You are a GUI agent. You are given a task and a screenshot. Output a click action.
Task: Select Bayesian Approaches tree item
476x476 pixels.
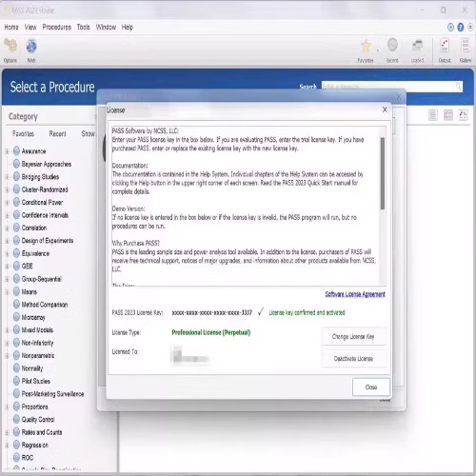tap(47, 164)
